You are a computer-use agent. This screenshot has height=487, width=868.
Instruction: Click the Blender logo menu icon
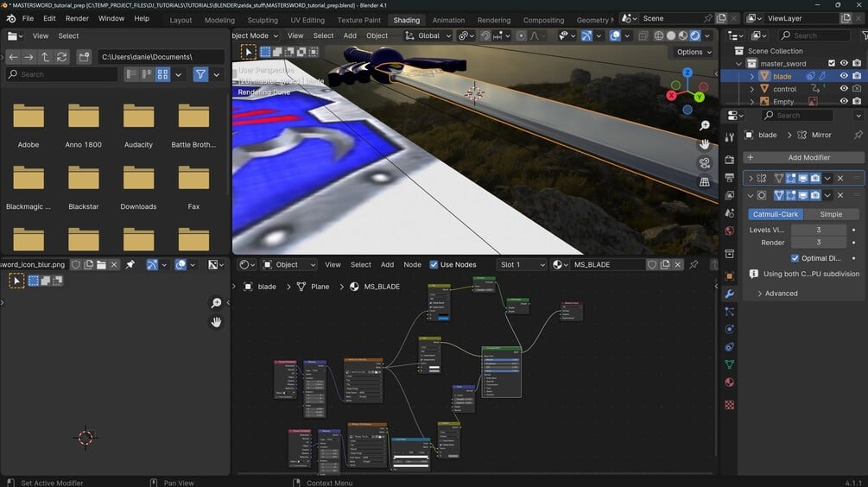click(11, 18)
